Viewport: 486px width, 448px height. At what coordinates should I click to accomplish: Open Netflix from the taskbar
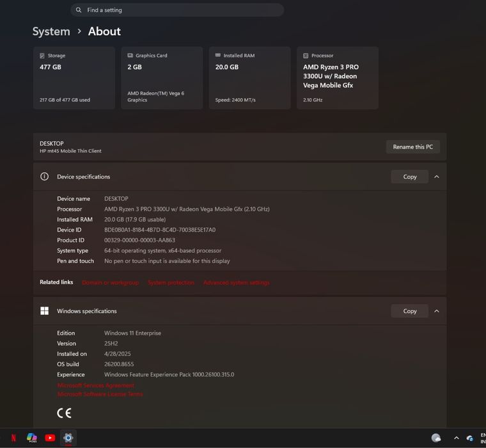[x=13, y=438]
